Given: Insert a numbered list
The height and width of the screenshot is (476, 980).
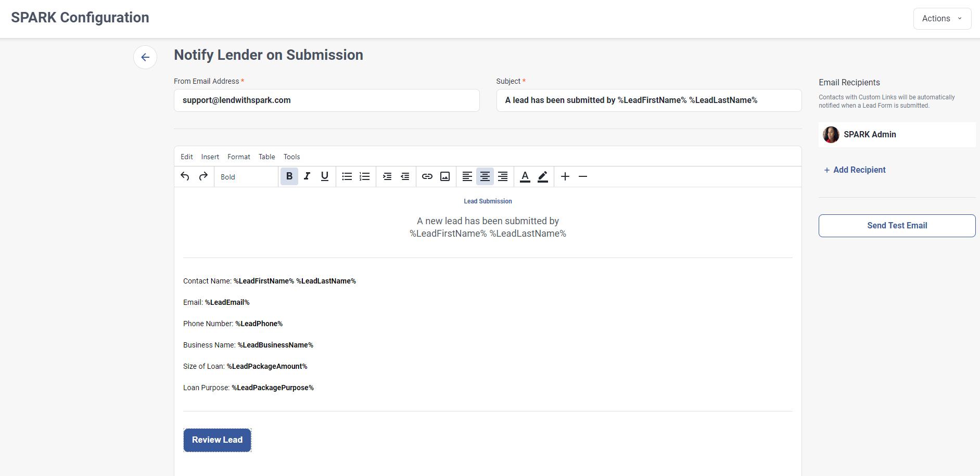Looking at the screenshot, I should tap(365, 176).
